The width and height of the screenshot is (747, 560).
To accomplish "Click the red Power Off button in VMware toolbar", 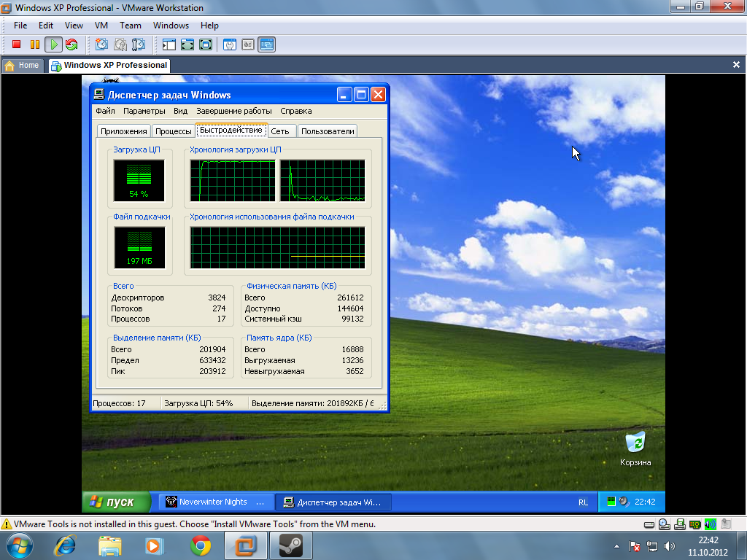I will point(16,44).
